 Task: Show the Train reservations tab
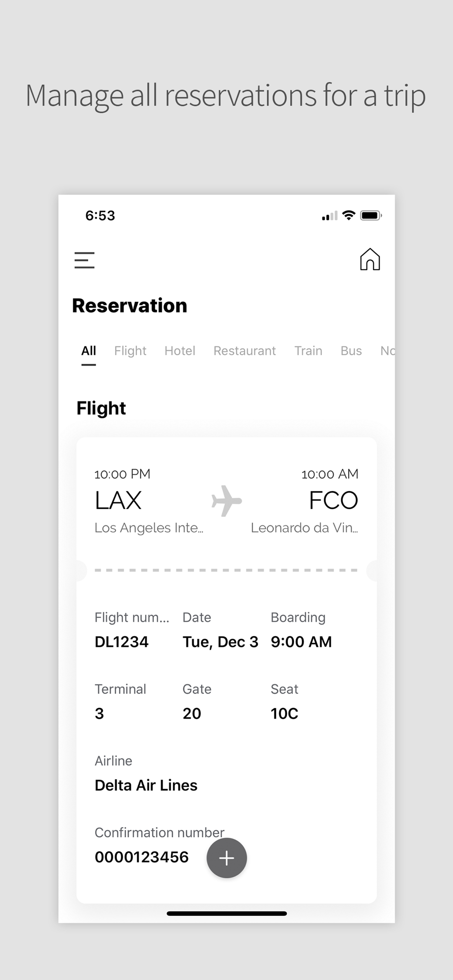coord(308,351)
